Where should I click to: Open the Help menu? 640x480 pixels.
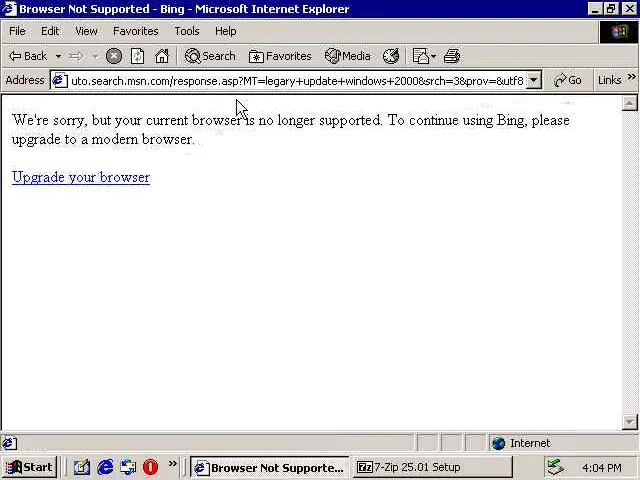point(226,31)
